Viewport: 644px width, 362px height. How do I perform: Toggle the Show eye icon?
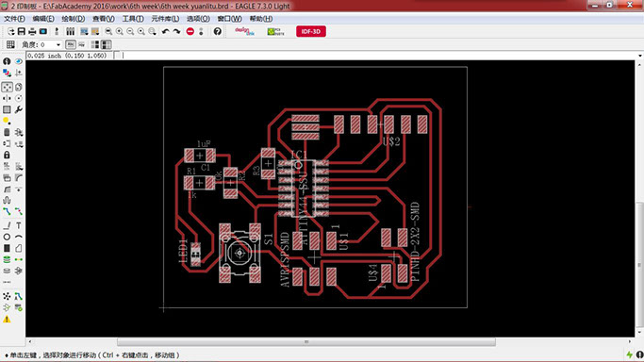(x=19, y=61)
